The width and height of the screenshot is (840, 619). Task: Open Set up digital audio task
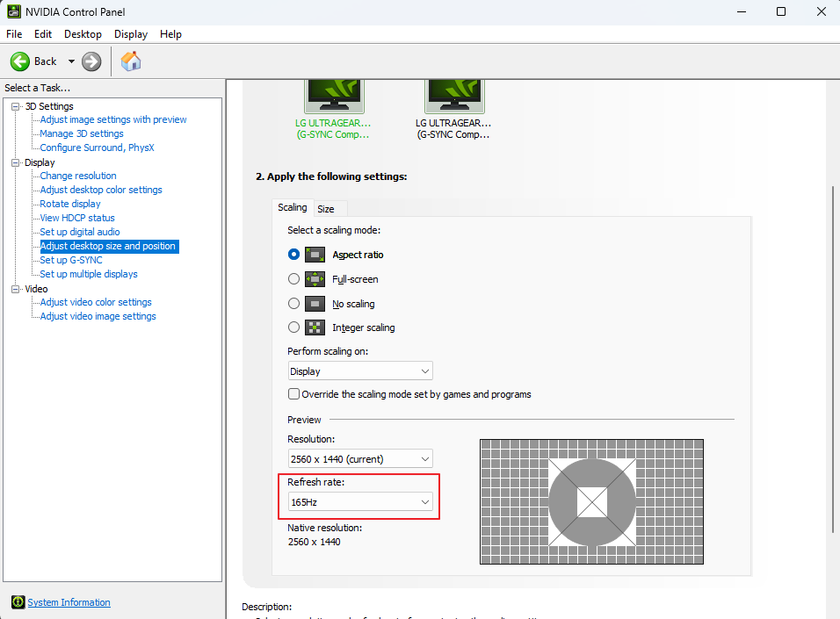pos(80,232)
